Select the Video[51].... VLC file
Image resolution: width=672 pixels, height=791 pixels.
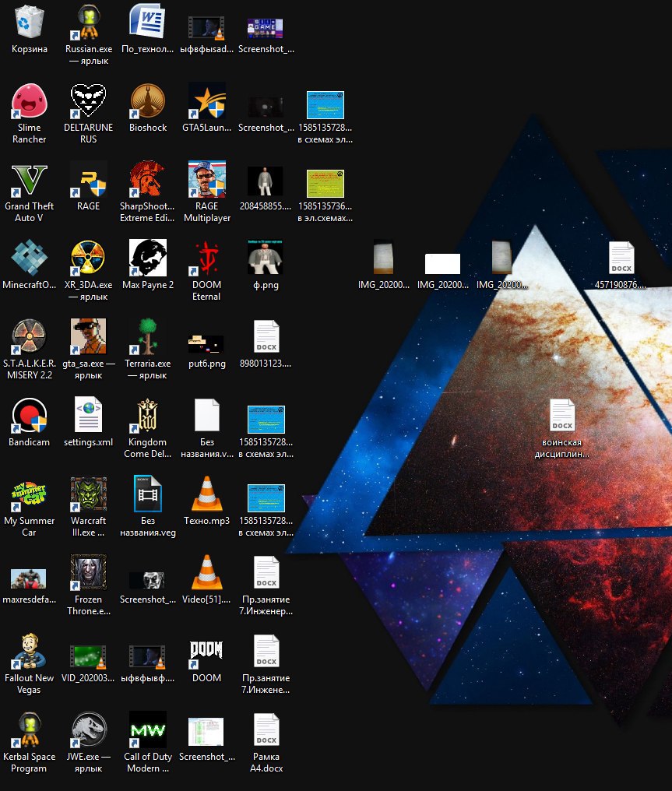coord(207,572)
